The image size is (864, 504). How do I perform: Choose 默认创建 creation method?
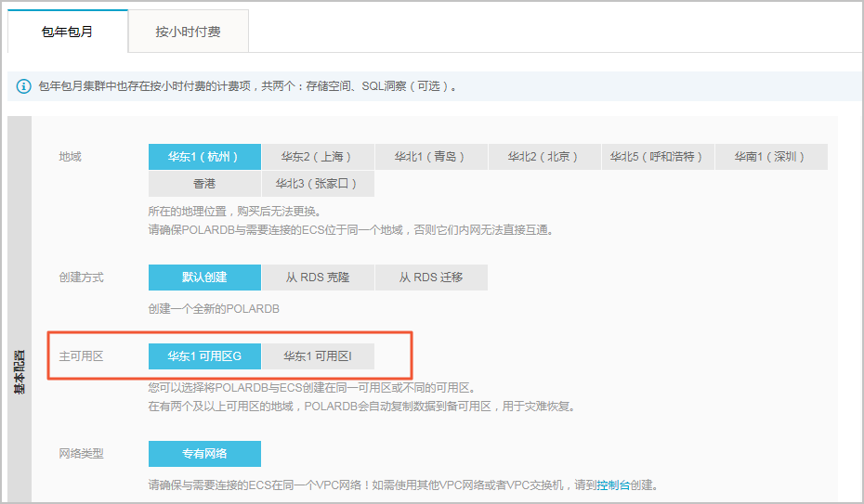point(204,278)
